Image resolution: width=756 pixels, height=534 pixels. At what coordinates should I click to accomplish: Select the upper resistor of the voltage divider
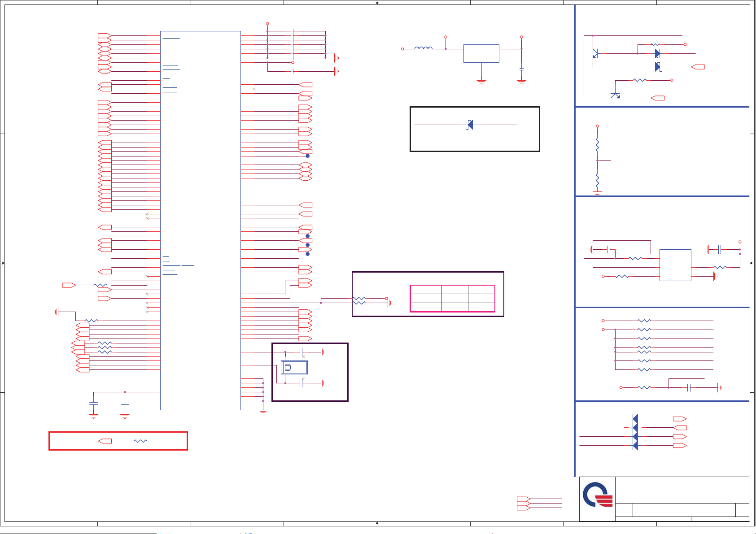pyautogui.click(x=597, y=145)
